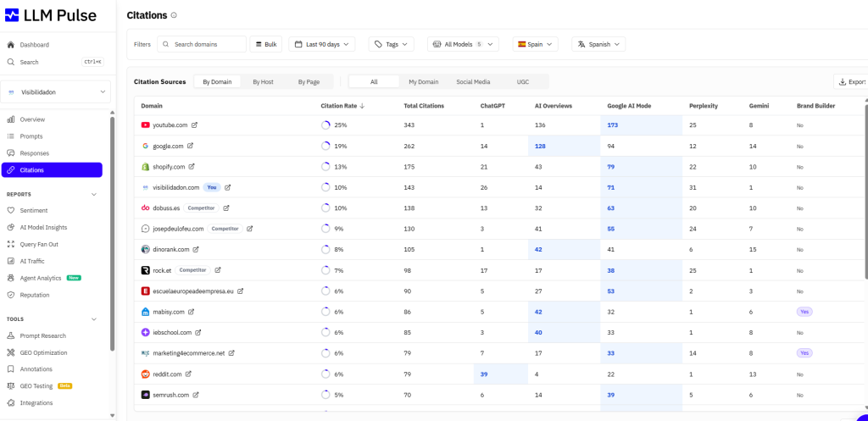Open the Visibilidadon project dropdown
This screenshot has width=868, height=421.
[x=56, y=91]
